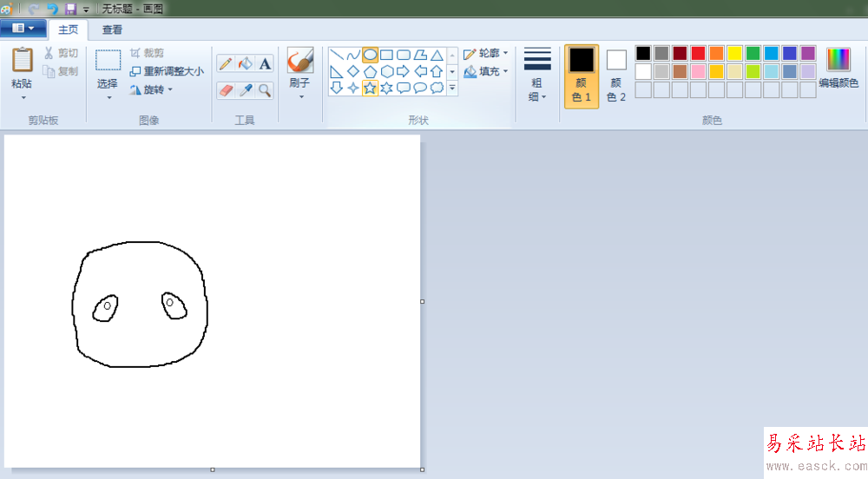868x479 pixels.
Task: Choose the Polygon shape
Action: point(420,55)
